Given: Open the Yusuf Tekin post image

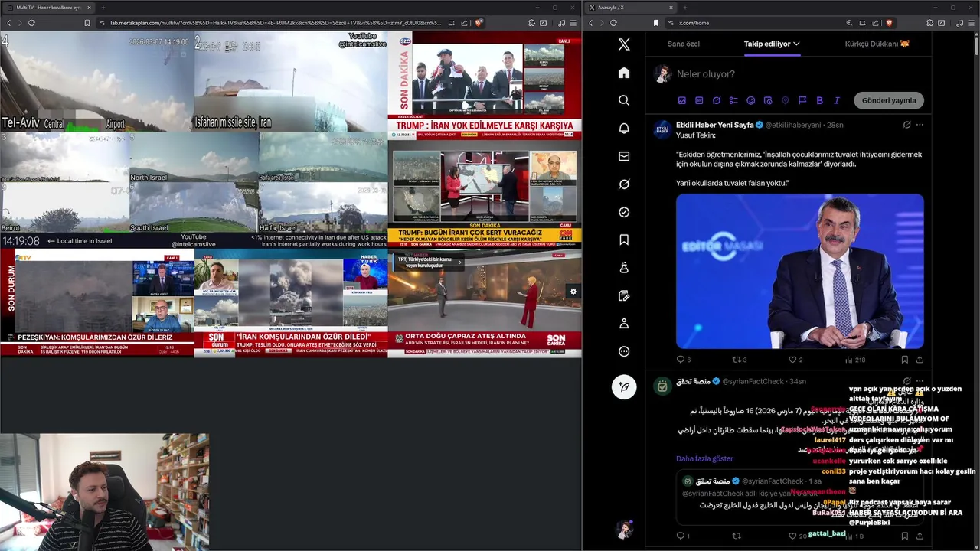Looking at the screenshot, I should [x=800, y=271].
